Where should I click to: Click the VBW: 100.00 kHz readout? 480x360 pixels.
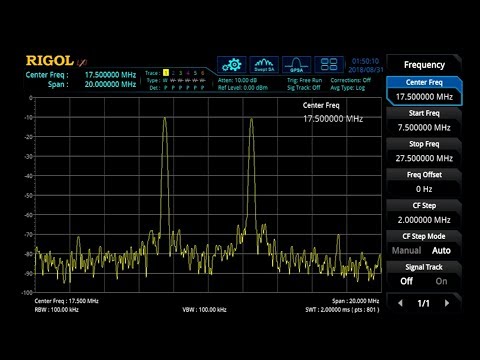(204, 310)
